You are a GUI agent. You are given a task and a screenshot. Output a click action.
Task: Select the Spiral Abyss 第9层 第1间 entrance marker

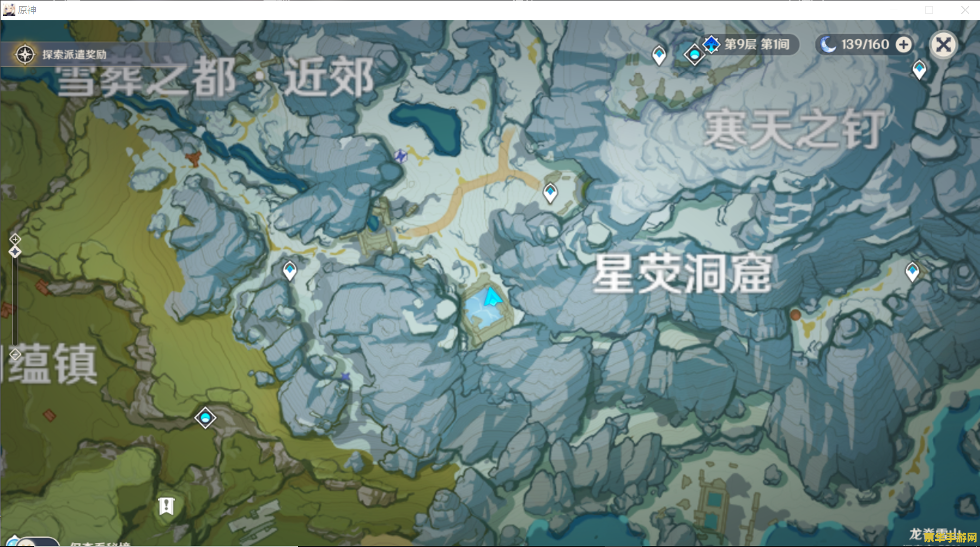pyautogui.click(x=712, y=44)
